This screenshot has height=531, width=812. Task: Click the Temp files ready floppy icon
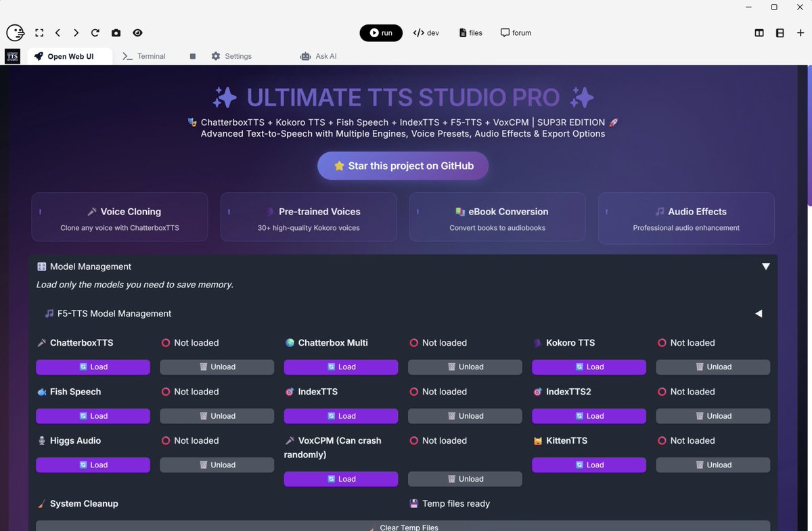coord(414,503)
